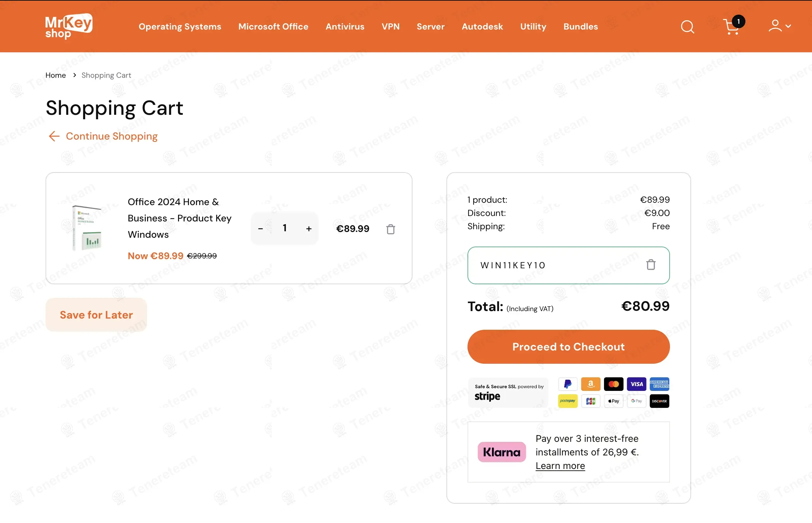Click the Home breadcrumb link

pos(56,75)
